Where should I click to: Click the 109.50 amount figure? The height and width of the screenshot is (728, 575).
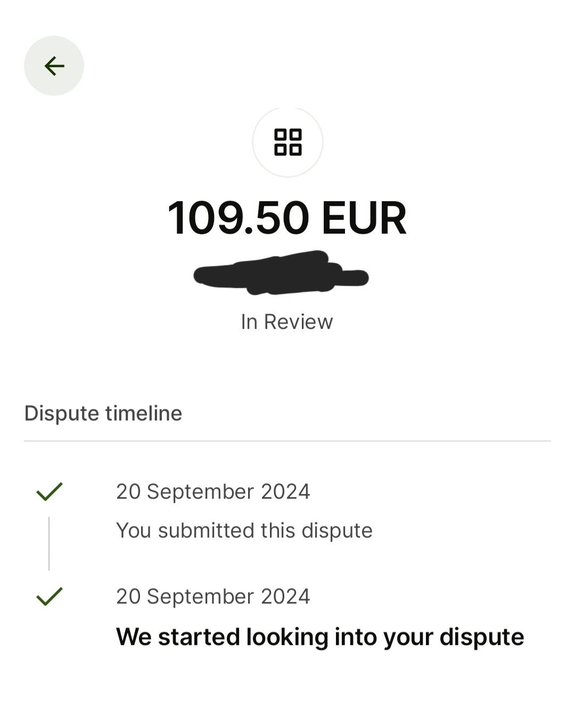(x=238, y=218)
